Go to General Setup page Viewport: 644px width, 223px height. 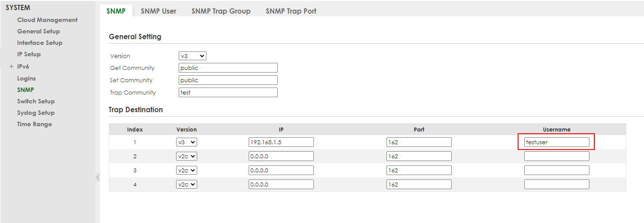[x=38, y=31]
